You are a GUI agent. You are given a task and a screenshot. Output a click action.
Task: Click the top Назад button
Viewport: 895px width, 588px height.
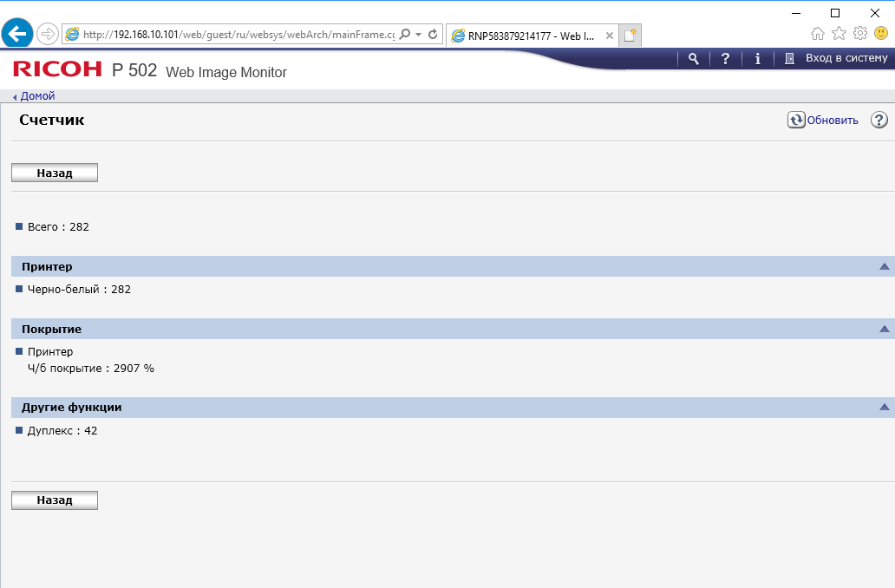pyautogui.click(x=55, y=173)
